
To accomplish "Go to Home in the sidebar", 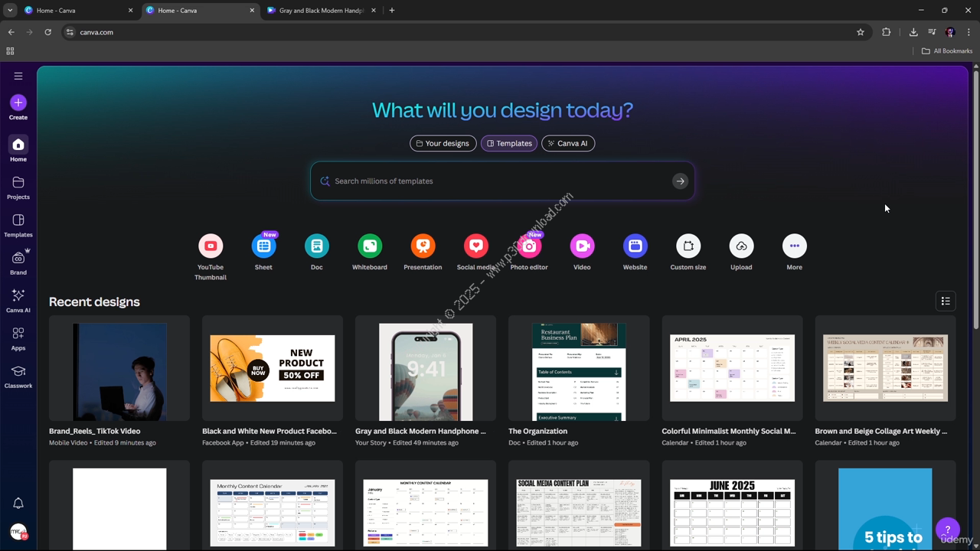I will pyautogui.click(x=18, y=148).
